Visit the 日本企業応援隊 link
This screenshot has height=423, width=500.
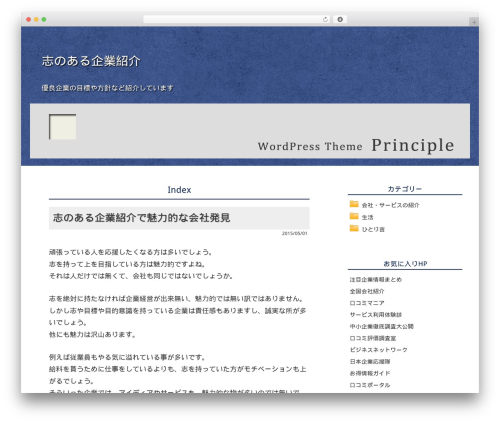[x=370, y=361]
